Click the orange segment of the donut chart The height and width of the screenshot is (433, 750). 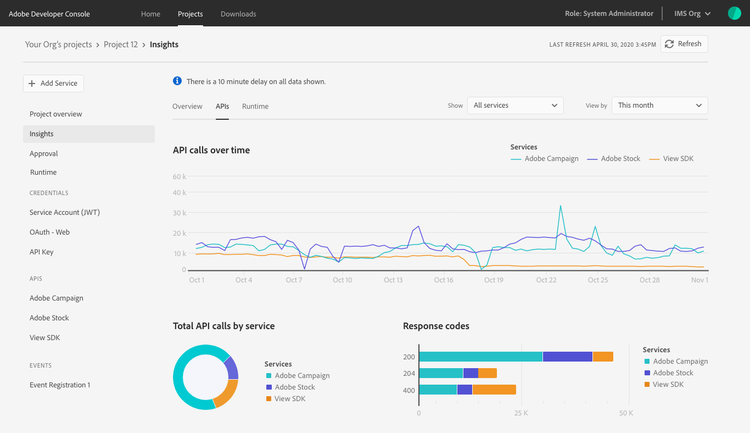tap(227, 395)
